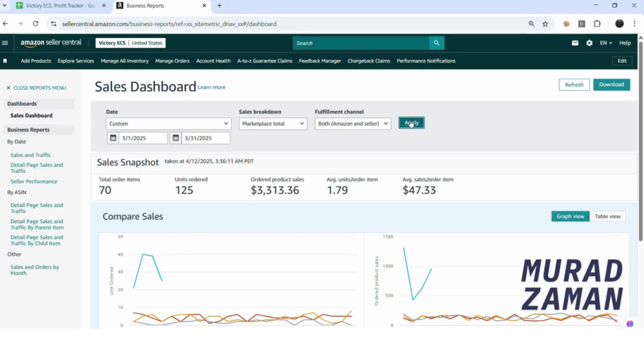
Task: Open the browser extensions puzzle icon
Action: [597, 24]
